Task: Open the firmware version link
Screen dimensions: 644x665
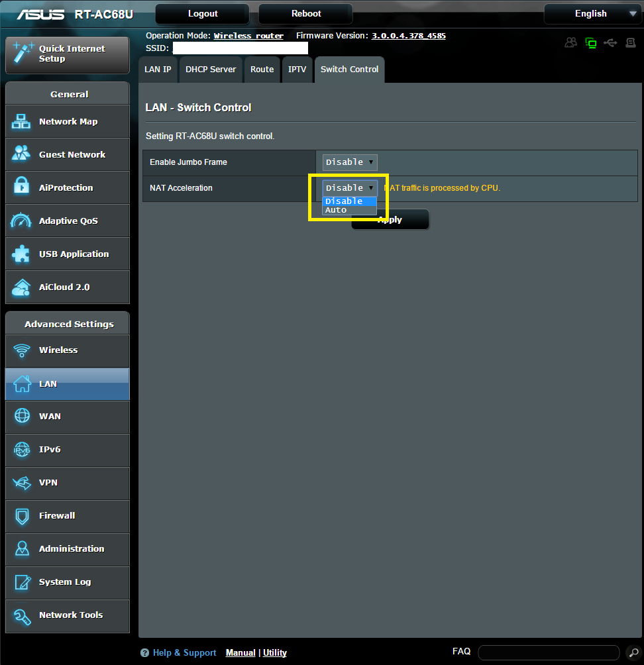Action: point(408,36)
